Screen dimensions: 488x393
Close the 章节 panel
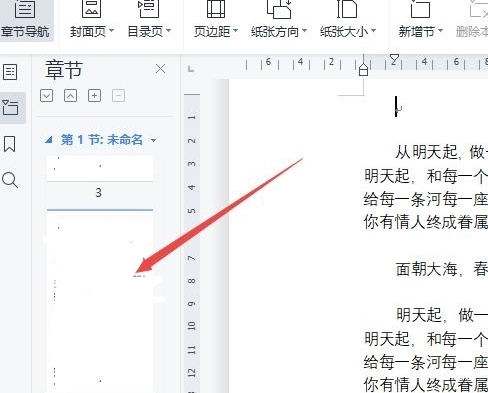[161, 69]
